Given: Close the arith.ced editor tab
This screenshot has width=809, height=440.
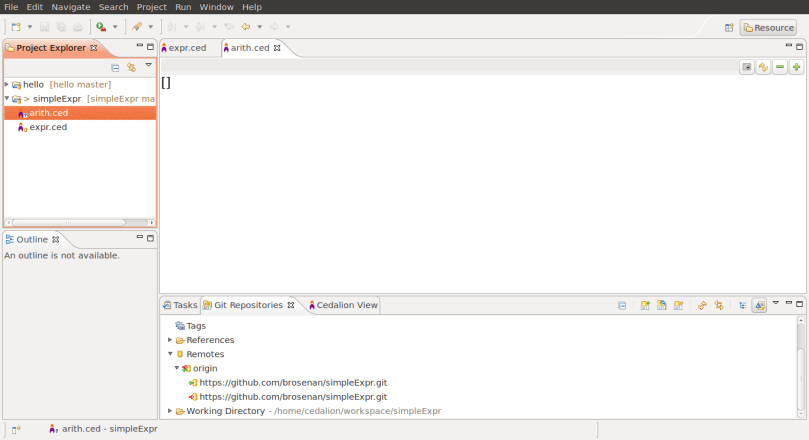Looking at the screenshot, I should pos(277,48).
